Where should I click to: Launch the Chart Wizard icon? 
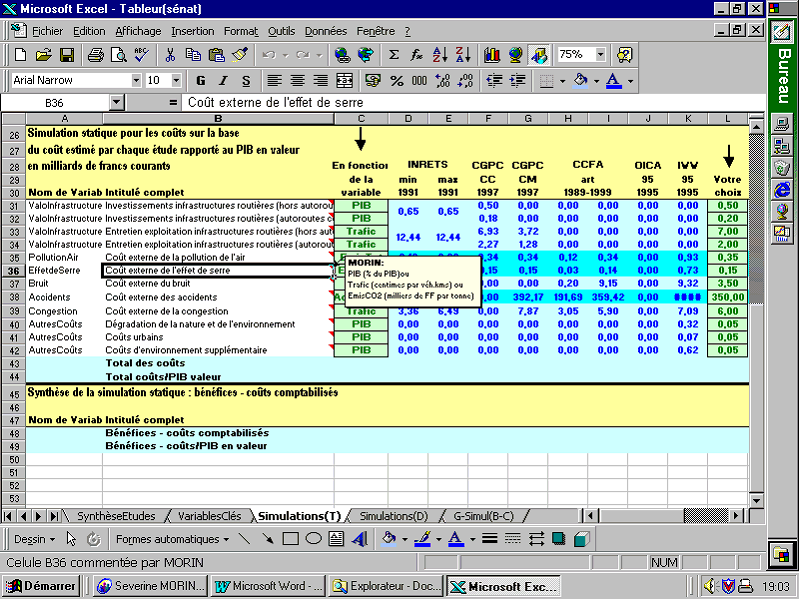(492, 55)
